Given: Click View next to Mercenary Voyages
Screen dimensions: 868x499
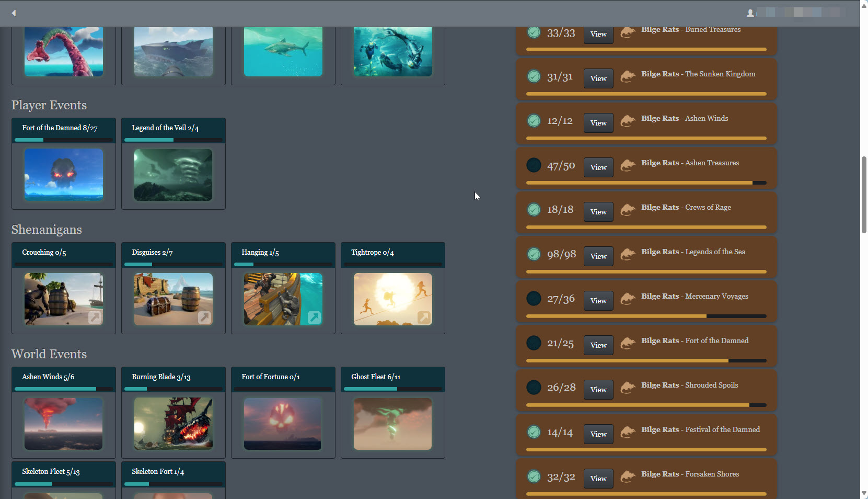Looking at the screenshot, I should click(598, 301).
